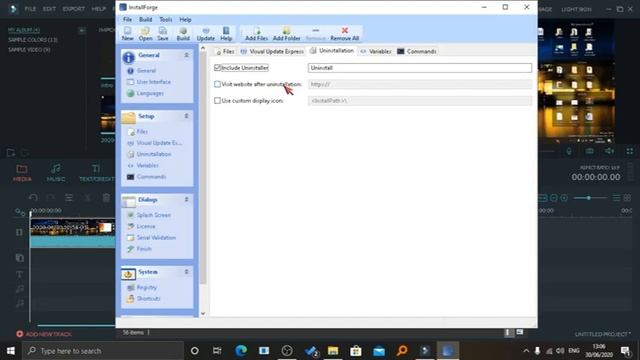Select the Uninstallation tab
640x360 pixels.
click(x=332, y=51)
